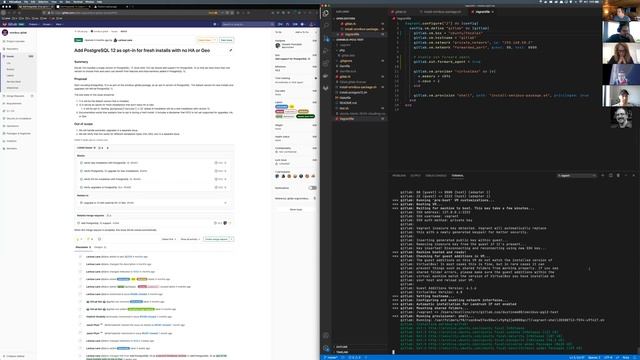Click the plus icon in Linked issues header
The width and height of the screenshot is (640, 360).
108,148
